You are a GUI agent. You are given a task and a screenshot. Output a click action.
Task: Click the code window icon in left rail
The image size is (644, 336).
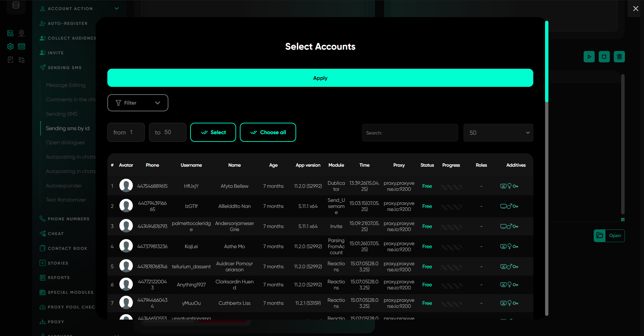coord(21,46)
